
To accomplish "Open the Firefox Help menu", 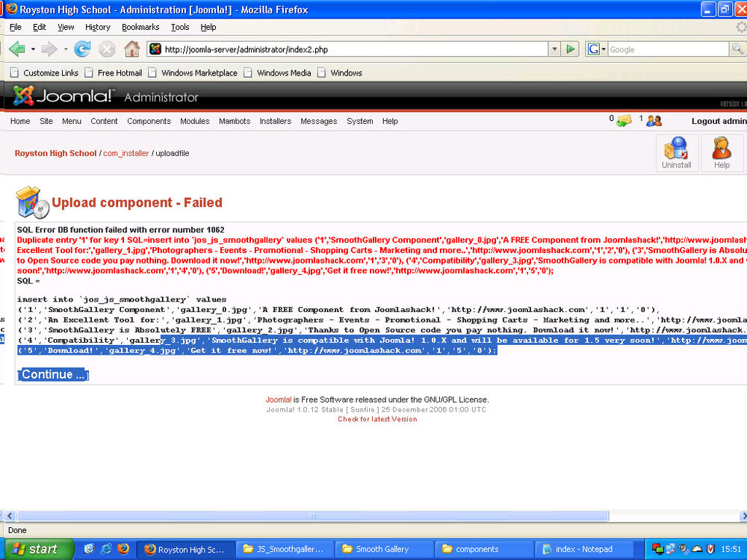I will (x=208, y=27).
